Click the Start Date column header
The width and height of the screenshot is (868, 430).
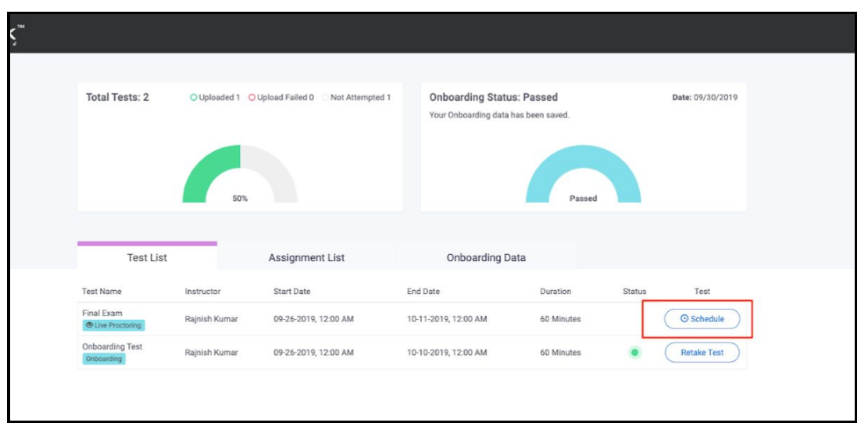point(291,292)
